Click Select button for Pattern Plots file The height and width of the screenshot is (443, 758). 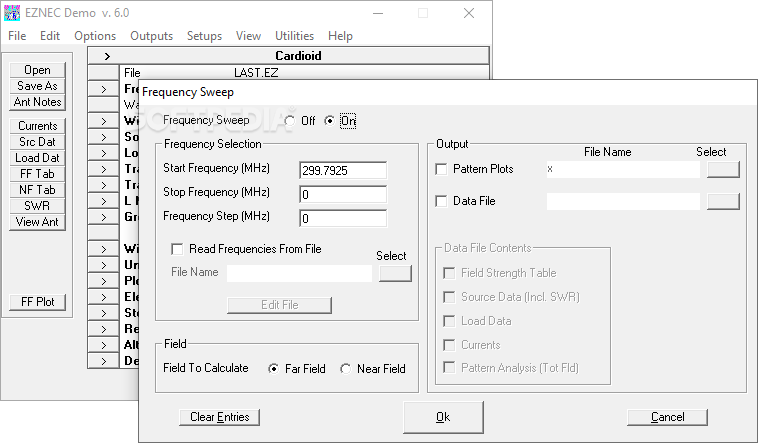723,169
